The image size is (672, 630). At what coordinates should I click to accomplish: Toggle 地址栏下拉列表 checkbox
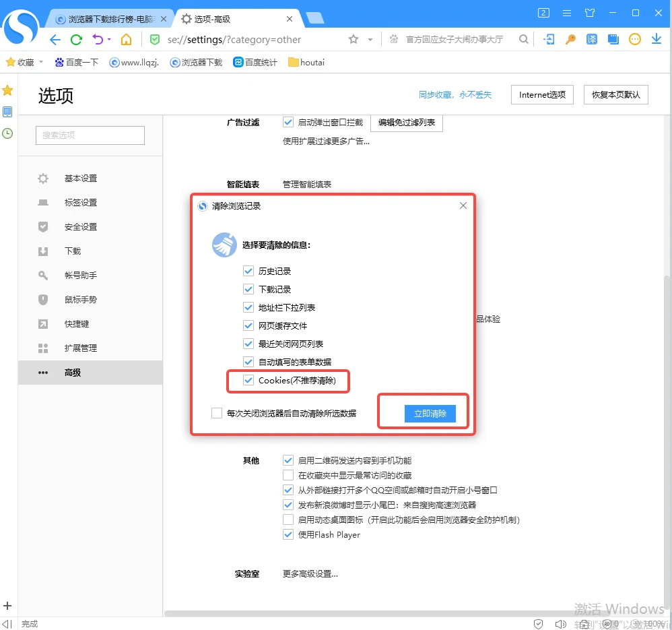pos(248,307)
